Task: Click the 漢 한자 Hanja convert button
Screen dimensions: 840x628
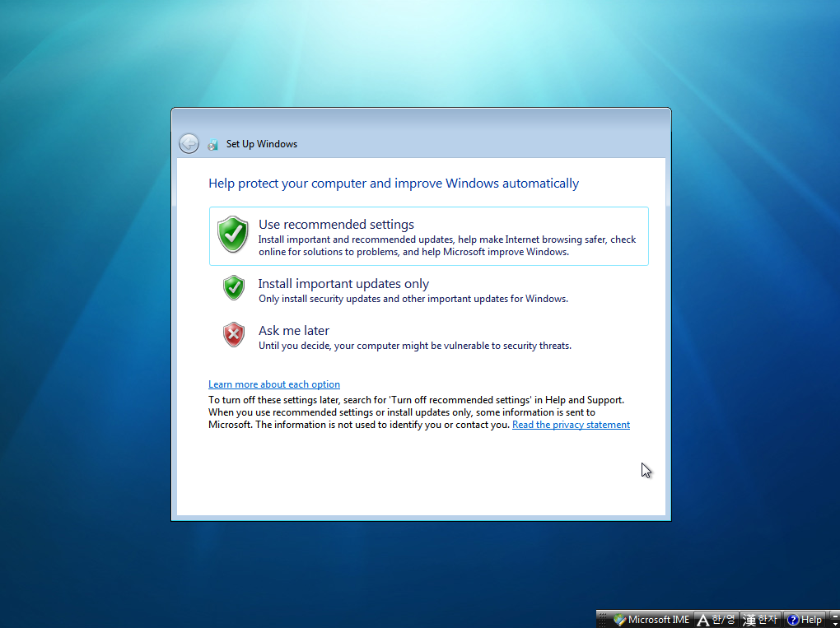Action: [x=760, y=620]
